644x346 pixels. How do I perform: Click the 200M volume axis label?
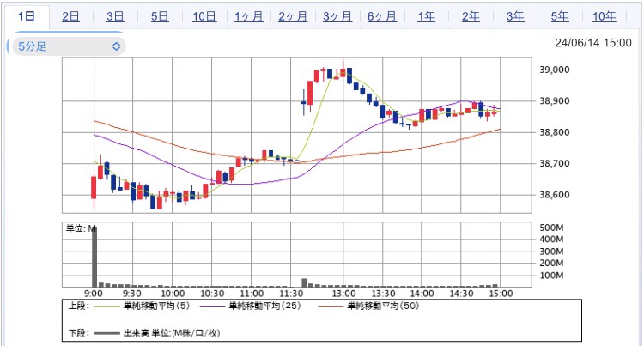(551, 263)
